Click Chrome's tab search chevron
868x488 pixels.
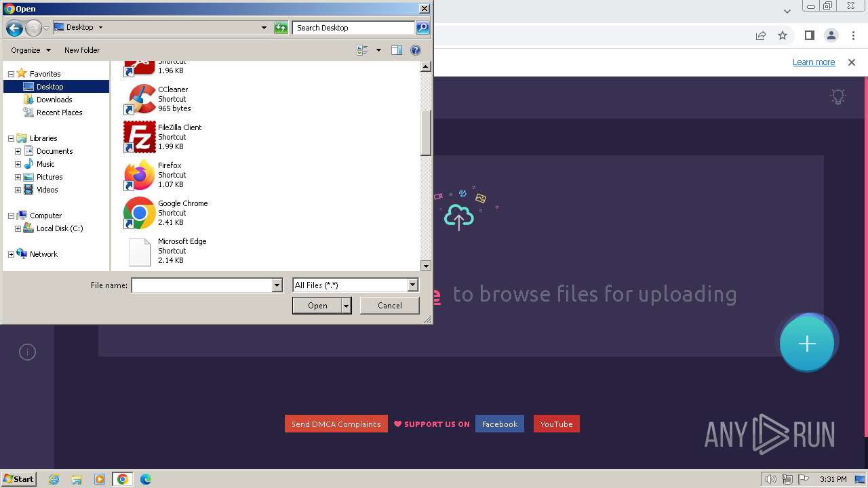point(787,11)
